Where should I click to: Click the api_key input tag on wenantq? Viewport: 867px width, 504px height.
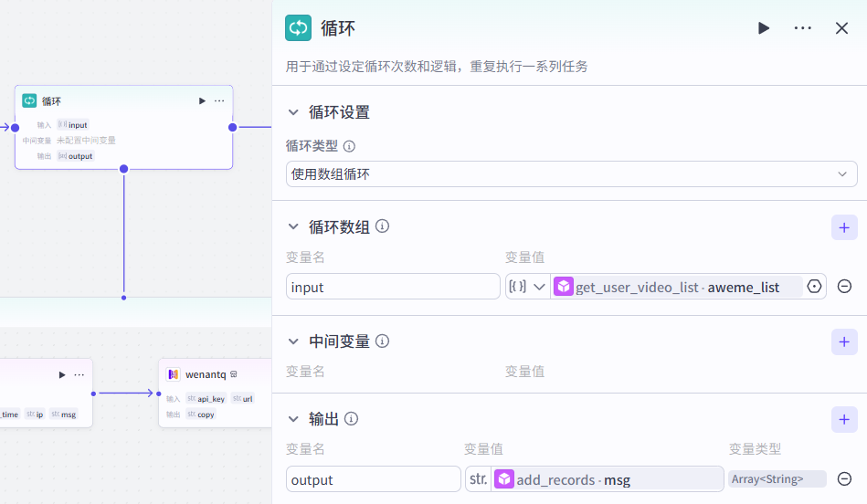tap(206, 398)
